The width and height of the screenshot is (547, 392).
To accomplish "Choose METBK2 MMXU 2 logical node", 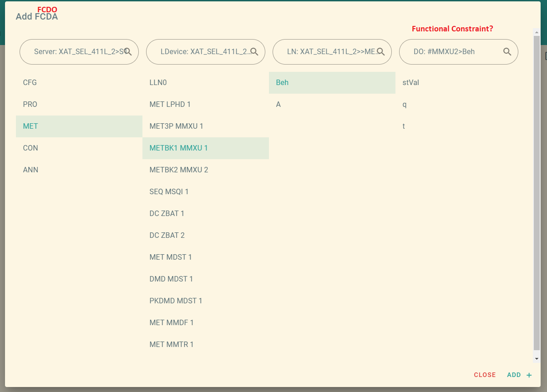I will [206, 170].
